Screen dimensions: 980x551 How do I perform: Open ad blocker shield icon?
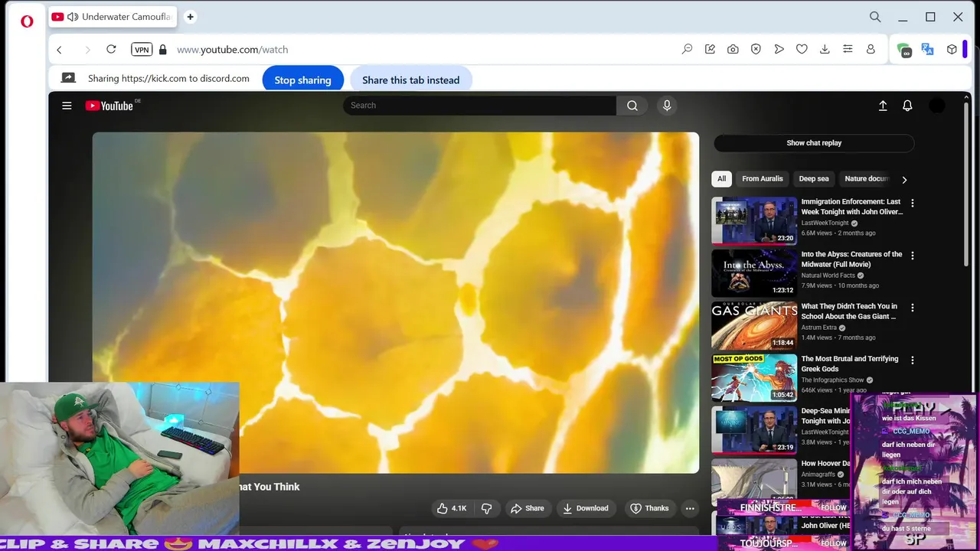point(756,49)
